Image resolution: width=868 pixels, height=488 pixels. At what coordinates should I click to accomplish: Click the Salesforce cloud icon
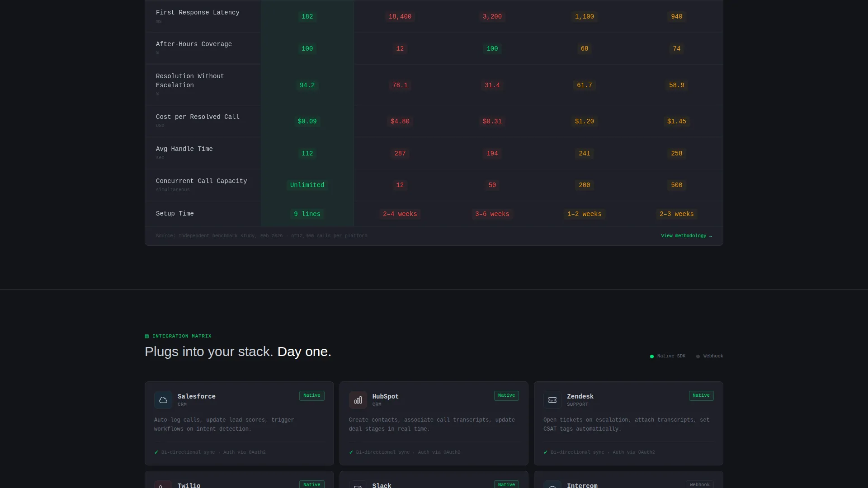163,400
